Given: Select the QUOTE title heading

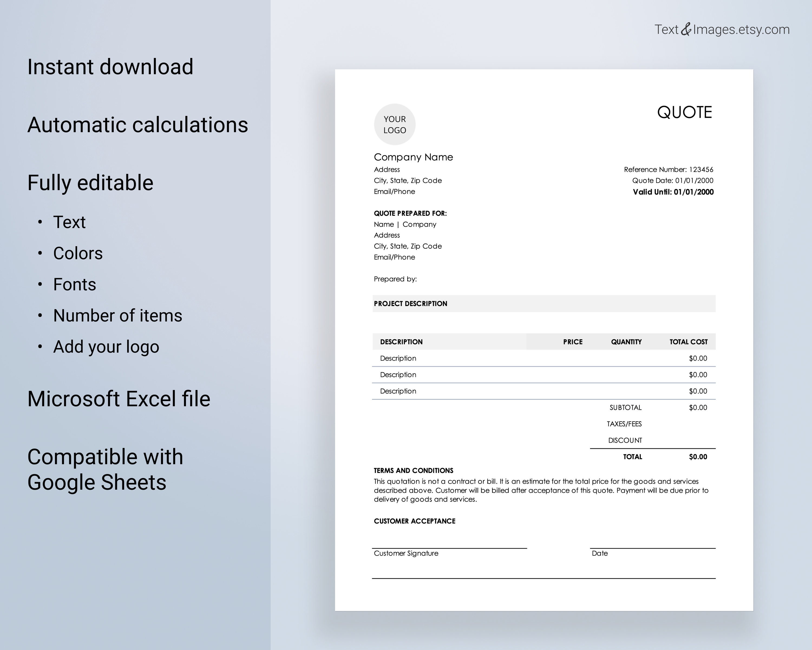Looking at the screenshot, I should tap(684, 112).
